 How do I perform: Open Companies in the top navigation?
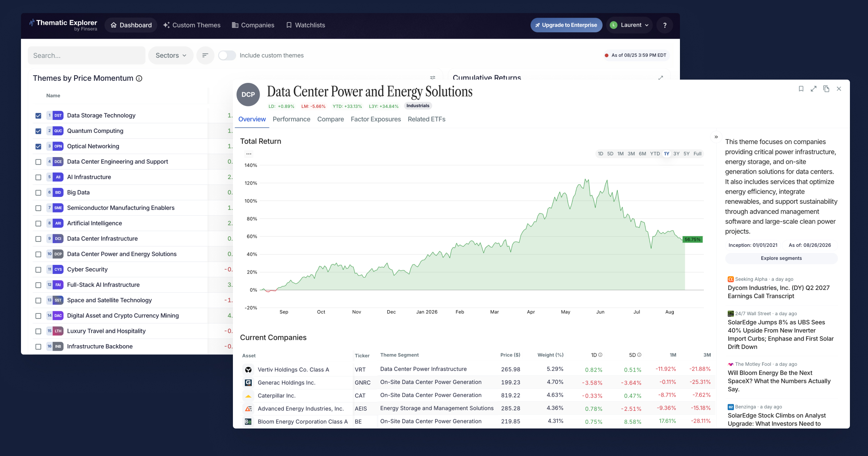click(253, 25)
